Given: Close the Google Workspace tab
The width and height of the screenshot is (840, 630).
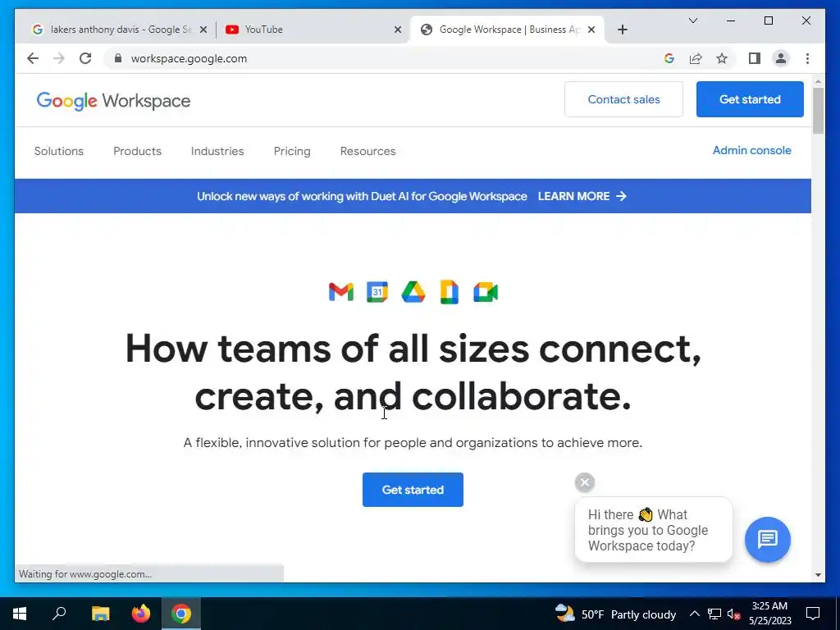Looking at the screenshot, I should tap(591, 30).
